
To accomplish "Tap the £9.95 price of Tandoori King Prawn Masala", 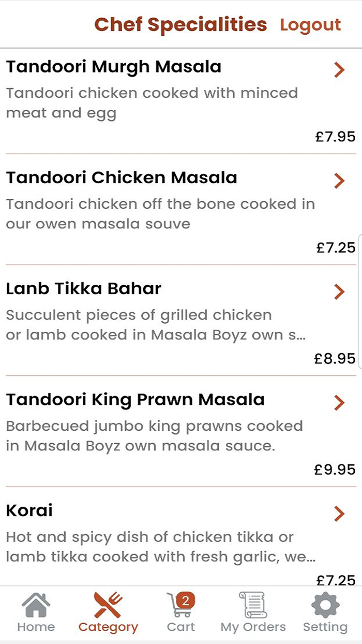I will (x=333, y=470).
